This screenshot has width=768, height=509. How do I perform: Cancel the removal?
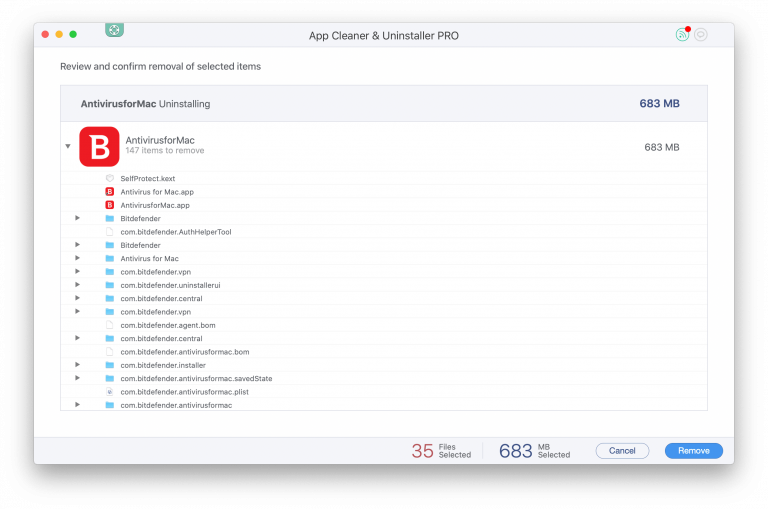point(622,451)
